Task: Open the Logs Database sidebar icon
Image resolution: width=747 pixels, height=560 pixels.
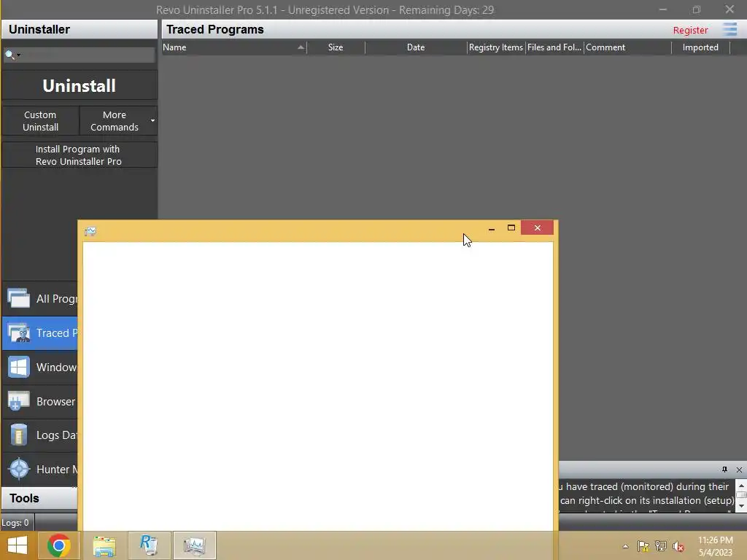Action: (18, 435)
